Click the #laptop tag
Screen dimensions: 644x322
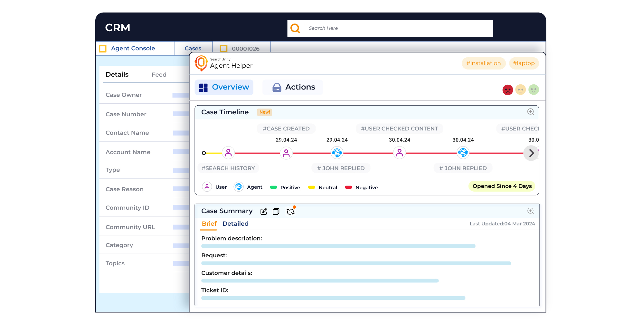tap(524, 63)
